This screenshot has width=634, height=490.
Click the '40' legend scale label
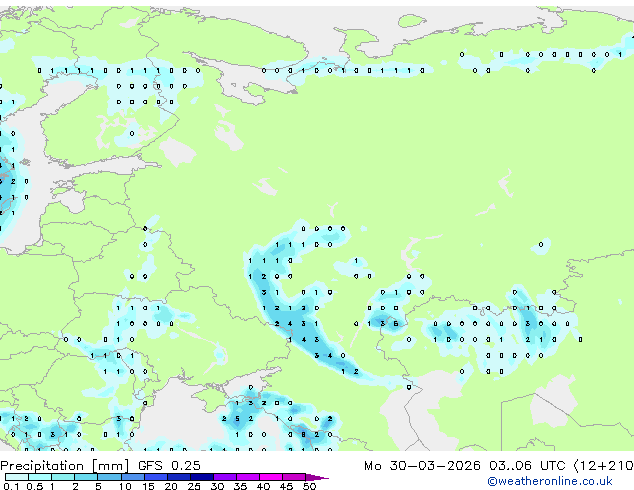point(263,486)
